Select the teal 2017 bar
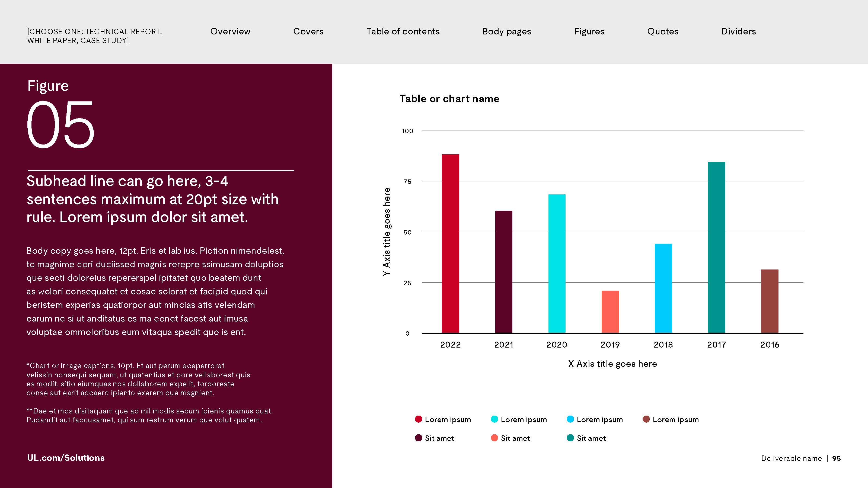Screen dimensions: 868x488 tap(716, 247)
